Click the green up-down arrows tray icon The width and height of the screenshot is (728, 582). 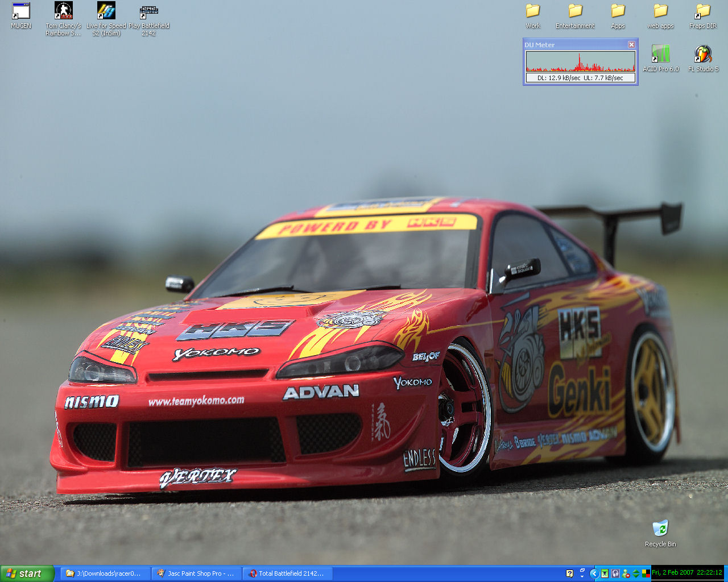[636, 573]
